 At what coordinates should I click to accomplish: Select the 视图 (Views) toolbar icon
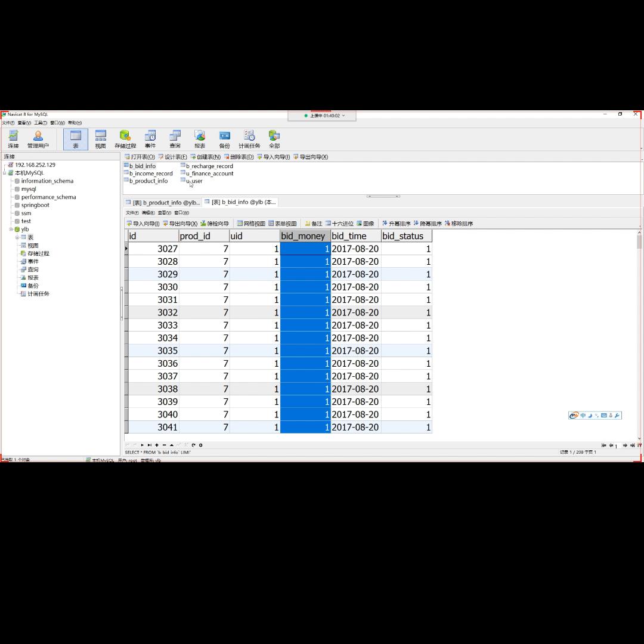100,140
